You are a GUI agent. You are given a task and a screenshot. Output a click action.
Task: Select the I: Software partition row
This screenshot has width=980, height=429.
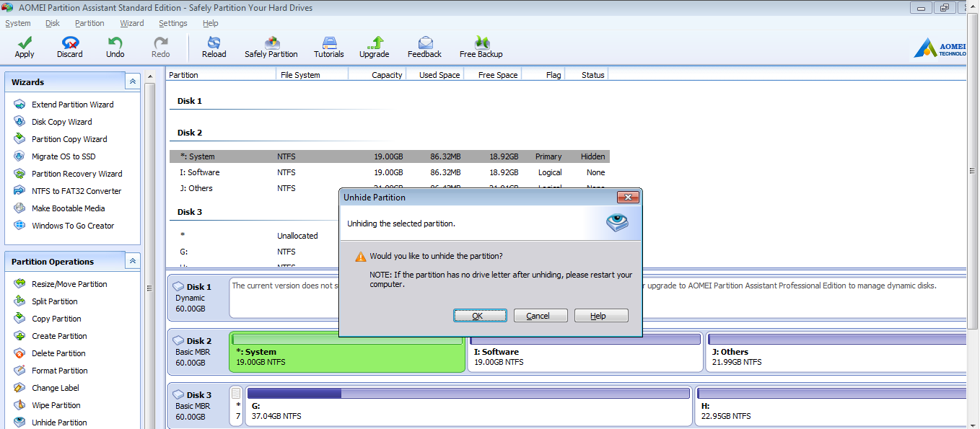point(390,172)
